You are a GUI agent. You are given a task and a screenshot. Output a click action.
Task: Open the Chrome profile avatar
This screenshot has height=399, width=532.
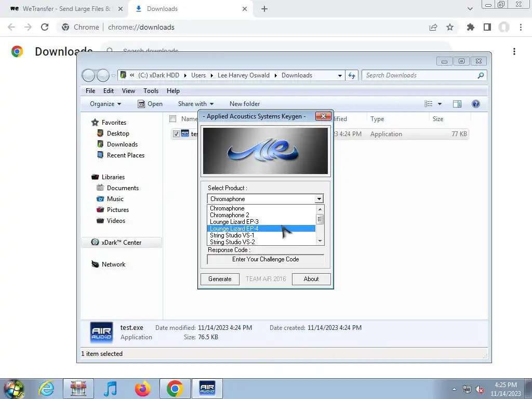[x=504, y=27]
